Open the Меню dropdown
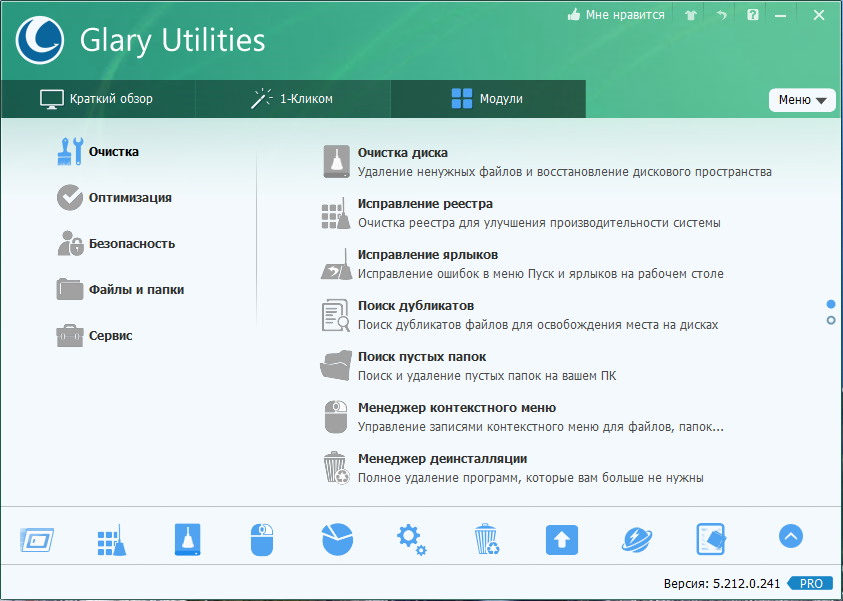 (802, 100)
